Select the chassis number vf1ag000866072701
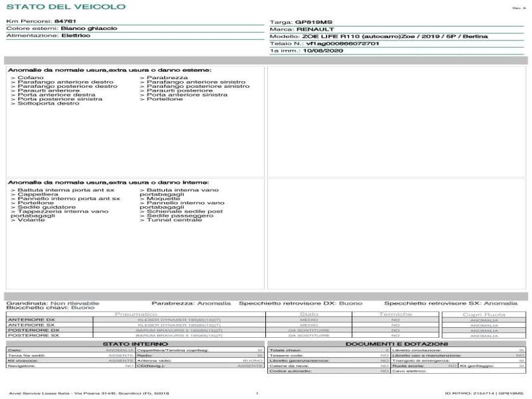 (342, 43)
